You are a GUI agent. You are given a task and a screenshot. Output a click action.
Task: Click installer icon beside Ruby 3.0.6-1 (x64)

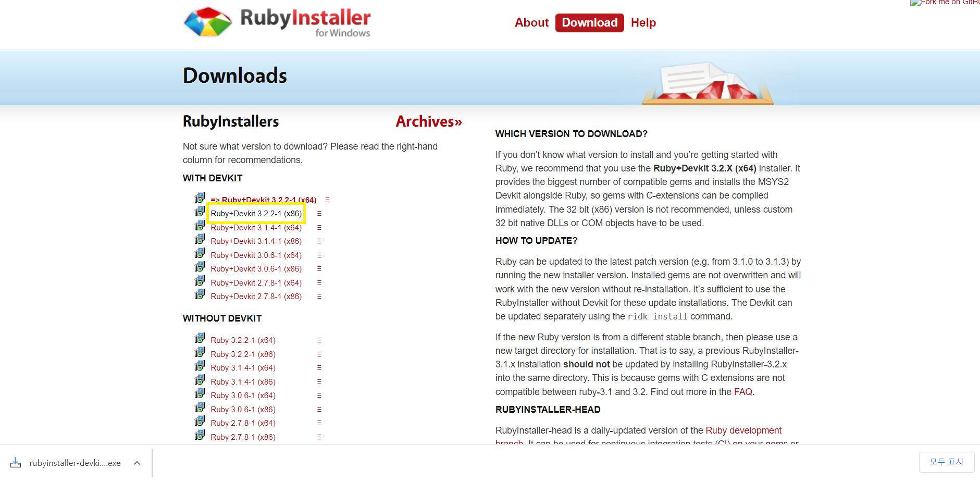[x=200, y=393]
